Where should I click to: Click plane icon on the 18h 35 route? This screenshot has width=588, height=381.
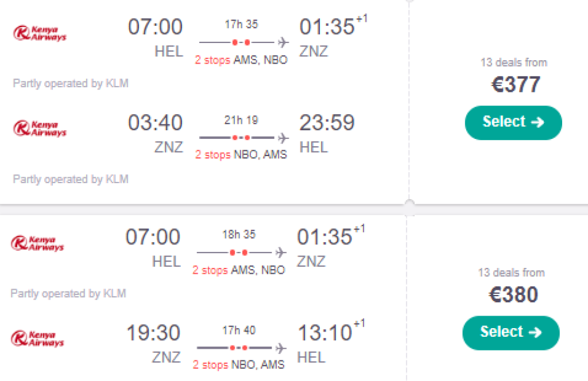coord(280,252)
